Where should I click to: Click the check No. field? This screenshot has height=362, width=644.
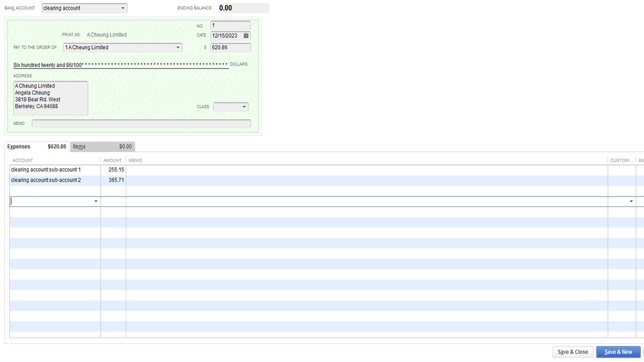(230, 26)
